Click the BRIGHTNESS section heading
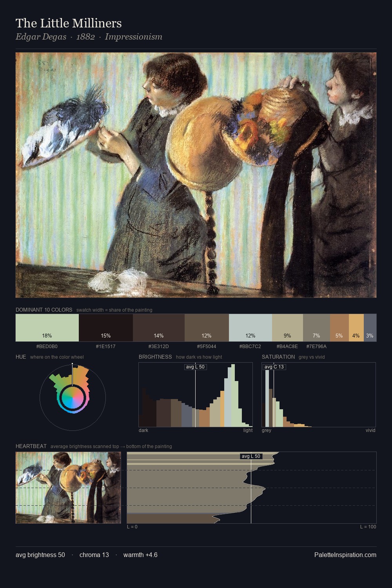392x588 pixels. click(155, 357)
